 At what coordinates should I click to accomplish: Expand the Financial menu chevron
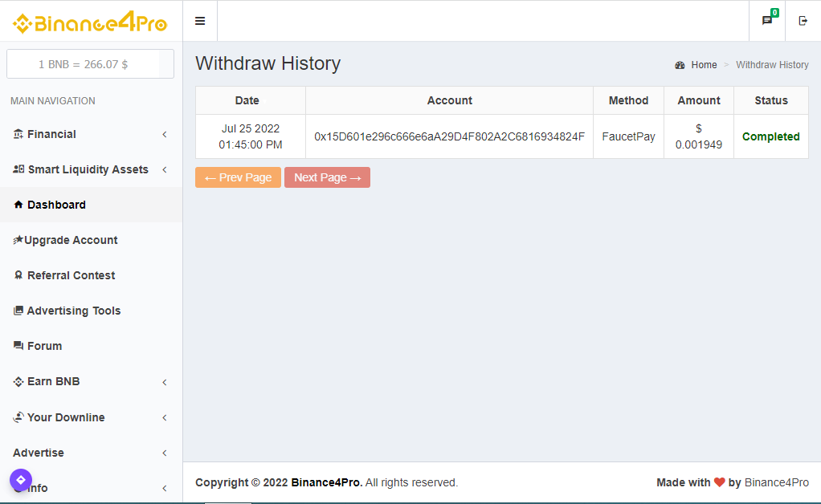tap(165, 134)
